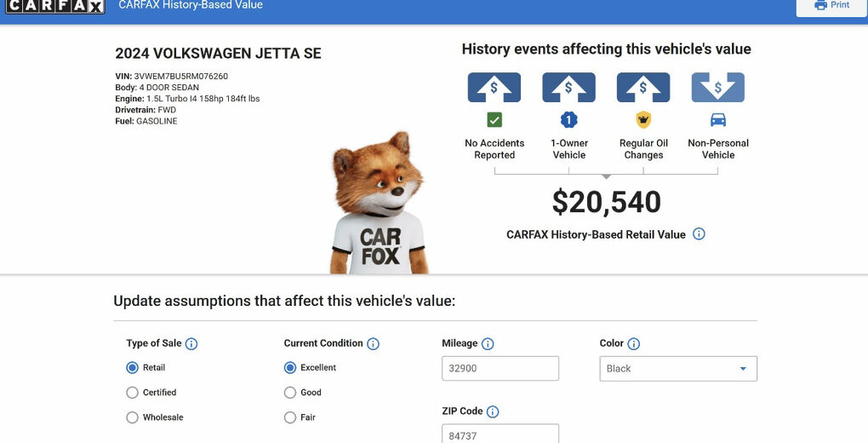
Task: Select the Certified sale type
Action: click(x=132, y=393)
